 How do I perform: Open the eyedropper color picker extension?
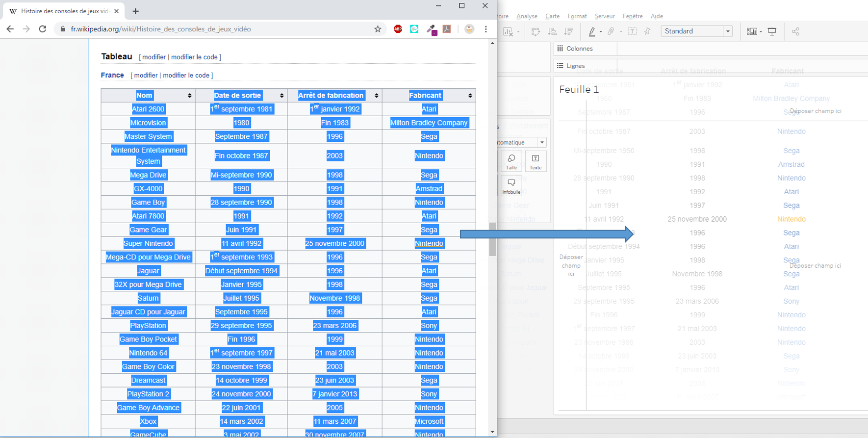click(431, 29)
